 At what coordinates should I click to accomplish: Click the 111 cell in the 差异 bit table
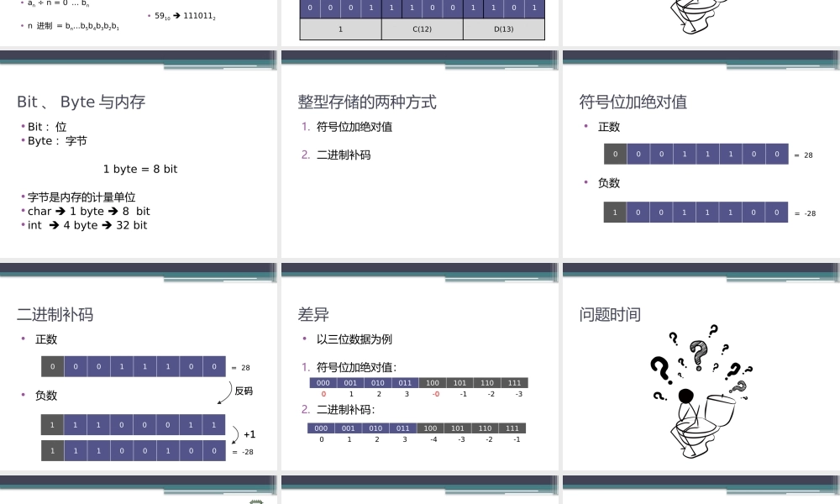coord(514,382)
